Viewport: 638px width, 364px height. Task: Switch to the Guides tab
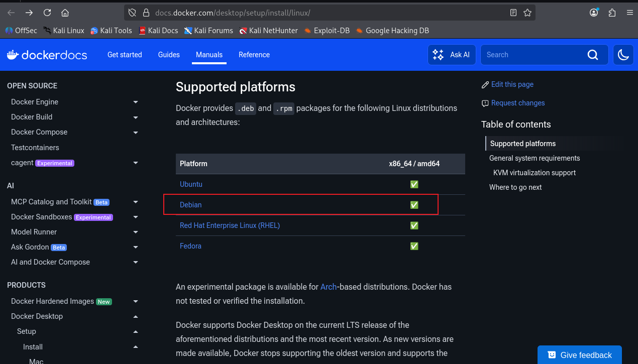(169, 55)
